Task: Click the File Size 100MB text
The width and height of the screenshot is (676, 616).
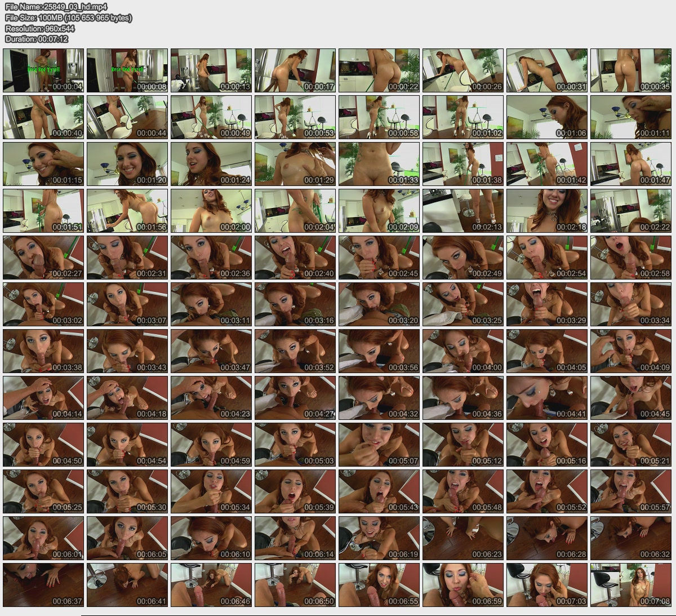Action: click(68, 17)
